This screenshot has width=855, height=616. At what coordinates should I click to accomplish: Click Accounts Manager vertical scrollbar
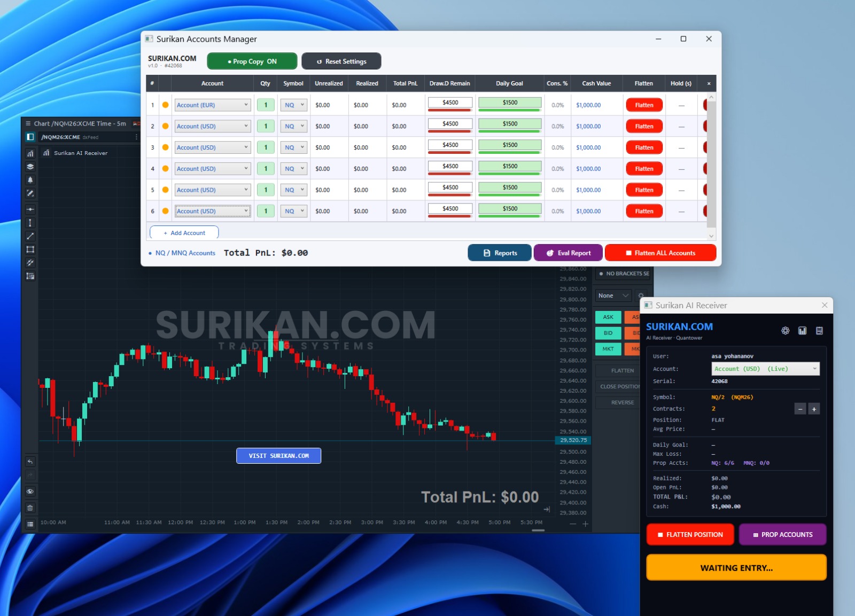[x=711, y=166]
